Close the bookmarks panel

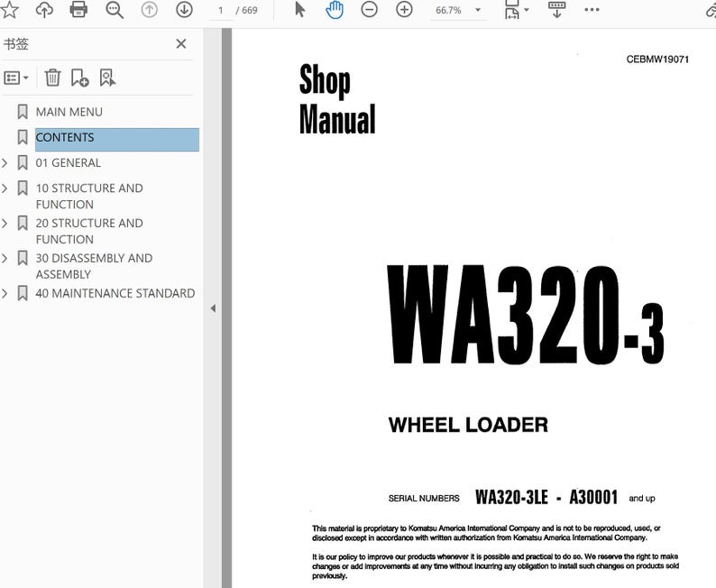tap(181, 44)
